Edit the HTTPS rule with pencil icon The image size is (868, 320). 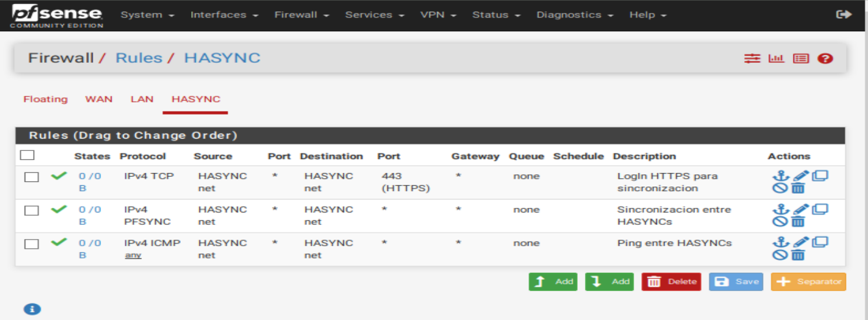point(801,175)
